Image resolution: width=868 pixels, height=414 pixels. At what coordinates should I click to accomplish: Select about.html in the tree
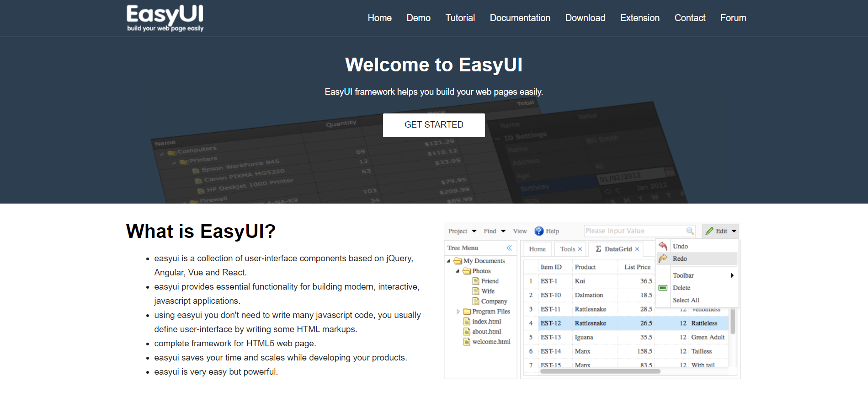pos(486,332)
